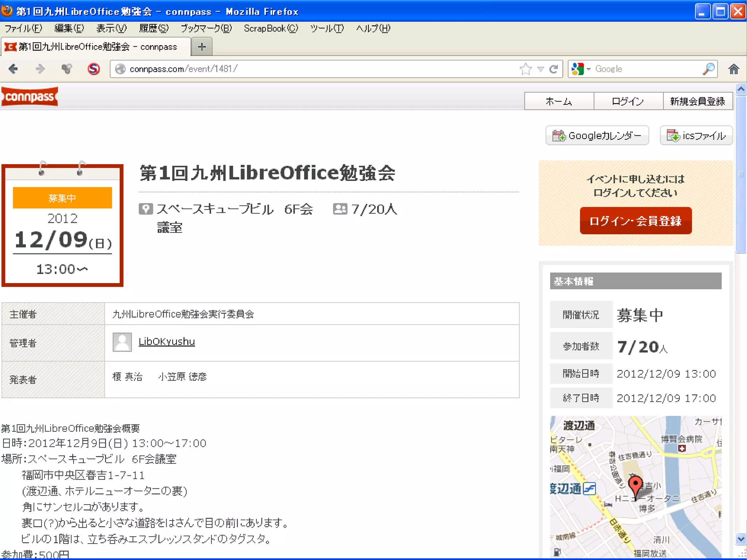The image size is (747, 560).
Task: Open the ScrapBook menu
Action: (271, 28)
